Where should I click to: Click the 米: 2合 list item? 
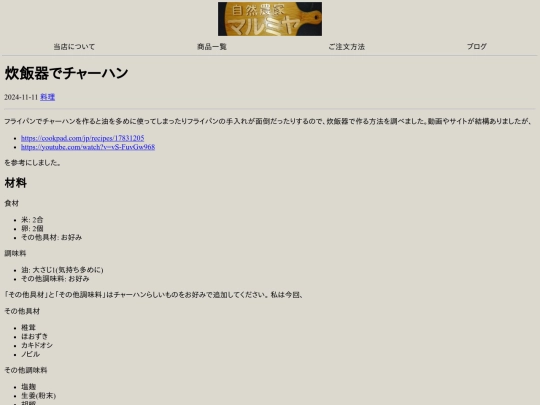click(32, 220)
